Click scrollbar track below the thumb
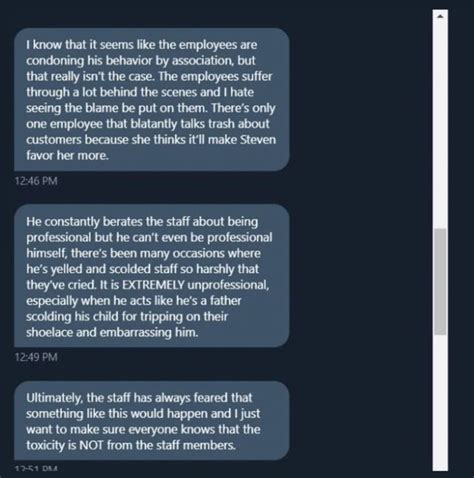 440,403
